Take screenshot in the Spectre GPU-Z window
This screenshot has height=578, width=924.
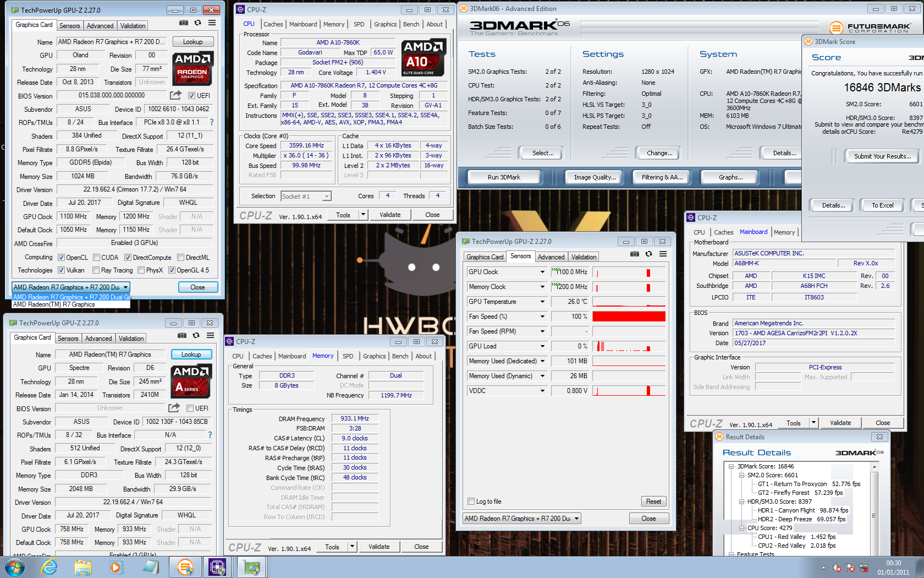(182, 336)
